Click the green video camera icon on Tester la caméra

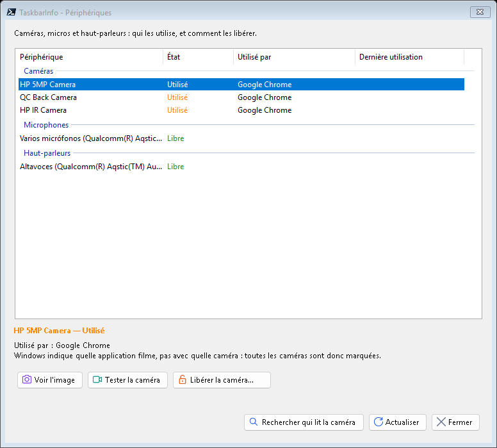coord(97,379)
